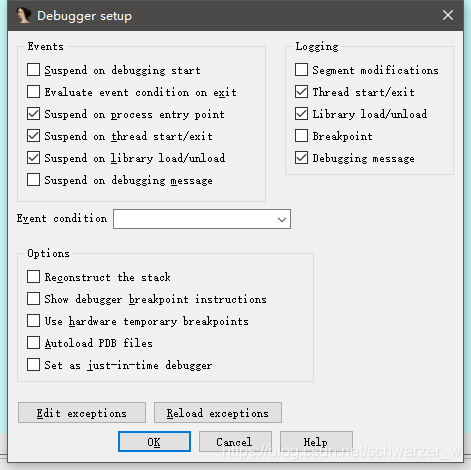Viewport: 471px width, 470px height.
Task: Toggle Library load/unload logging
Action: click(301, 114)
